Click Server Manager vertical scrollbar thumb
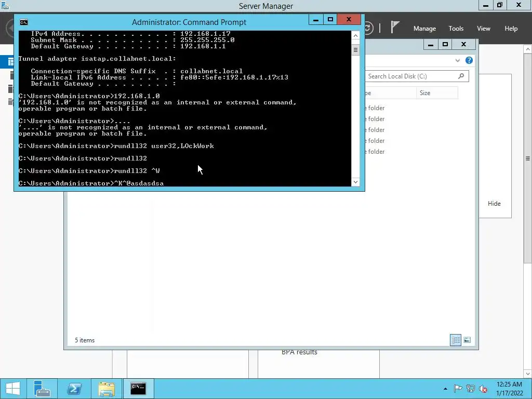The height and width of the screenshot is (399, 532). click(528, 158)
